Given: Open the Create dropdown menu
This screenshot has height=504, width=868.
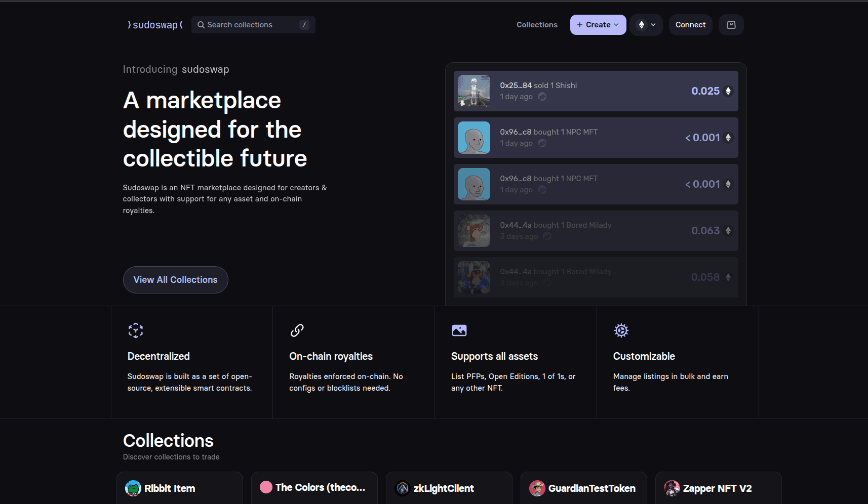Looking at the screenshot, I should 598,25.
